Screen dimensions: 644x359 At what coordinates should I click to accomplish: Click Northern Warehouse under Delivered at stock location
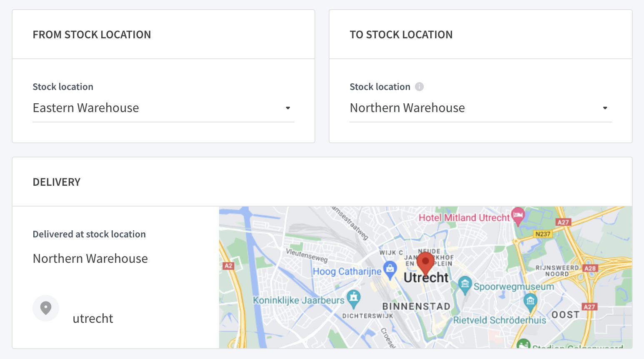[x=90, y=259]
